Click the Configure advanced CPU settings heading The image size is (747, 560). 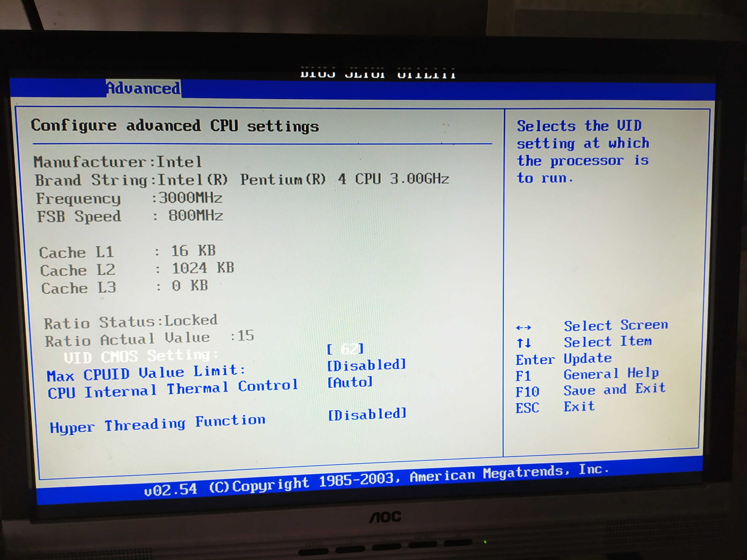point(175,126)
